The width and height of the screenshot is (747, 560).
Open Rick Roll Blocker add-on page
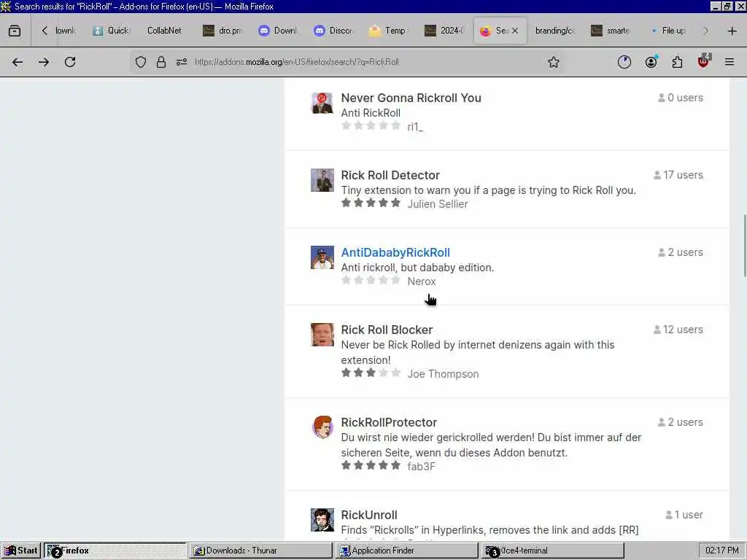point(387,330)
